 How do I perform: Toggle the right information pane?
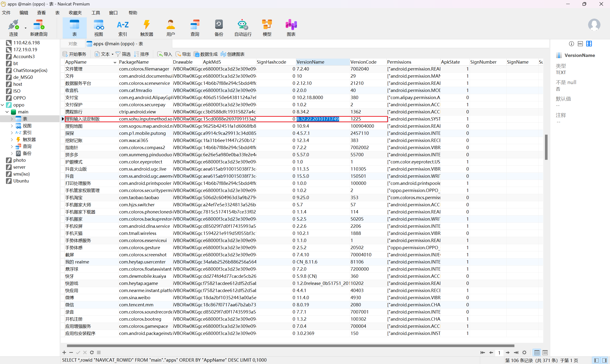[x=605, y=360]
